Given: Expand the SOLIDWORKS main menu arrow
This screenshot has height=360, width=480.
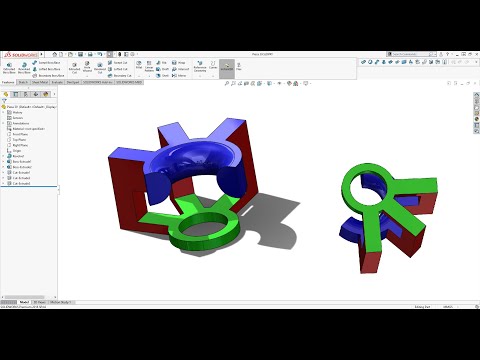Looking at the screenshot, I should [x=42, y=54].
